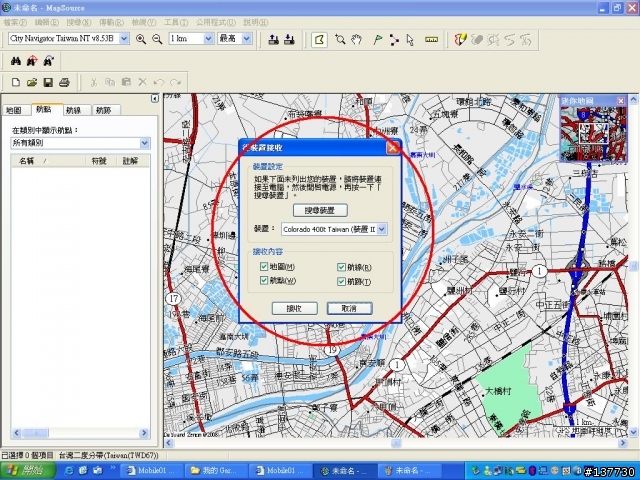Open the City Navigator Taiwan map product dropdown
Screen dimensions: 640x480
(124, 39)
